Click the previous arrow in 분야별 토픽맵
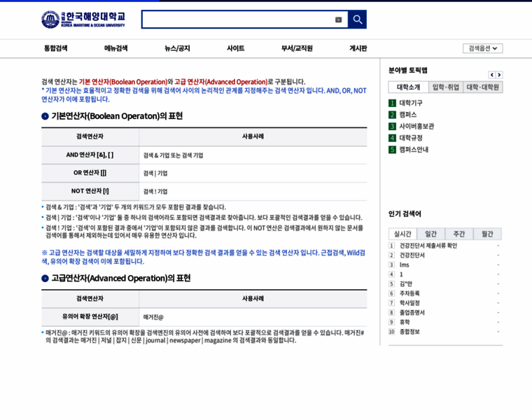Screen dimensions: 532x420 coord(491,75)
